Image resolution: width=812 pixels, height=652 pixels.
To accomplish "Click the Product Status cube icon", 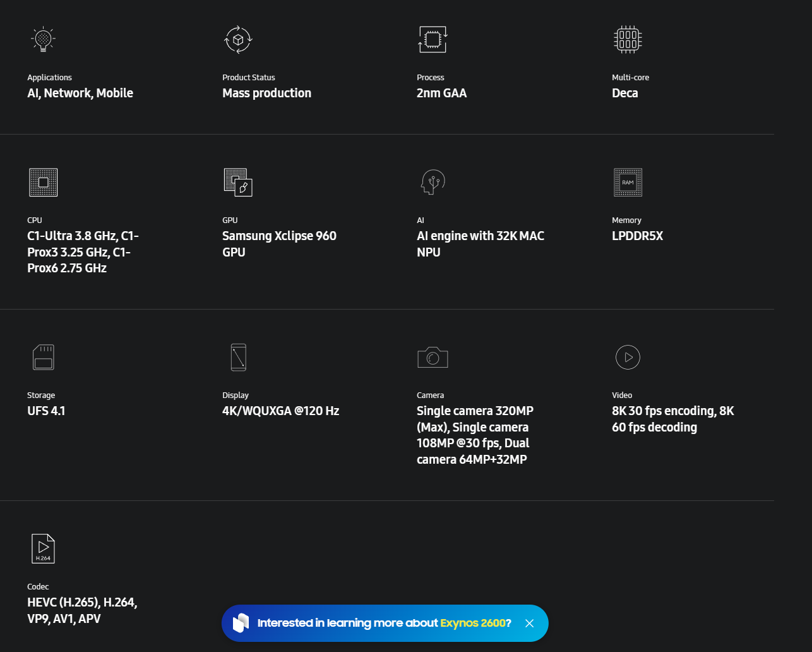I will coord(238,39).
